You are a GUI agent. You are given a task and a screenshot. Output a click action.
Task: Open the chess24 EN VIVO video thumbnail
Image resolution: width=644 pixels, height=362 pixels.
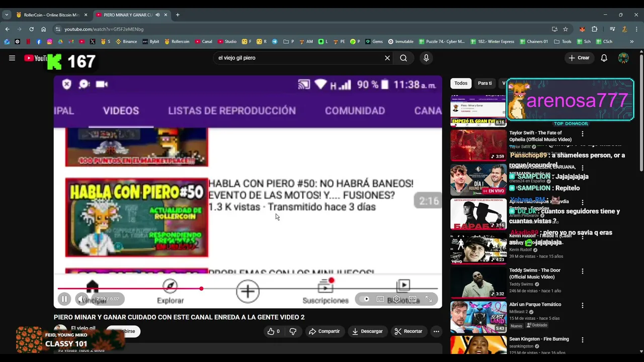(478, 179)
